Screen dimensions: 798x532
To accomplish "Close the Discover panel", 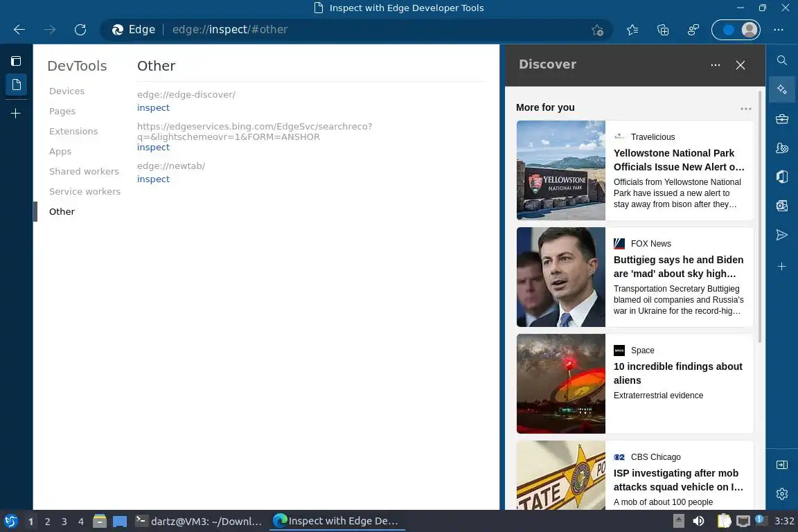I will 741,65.
